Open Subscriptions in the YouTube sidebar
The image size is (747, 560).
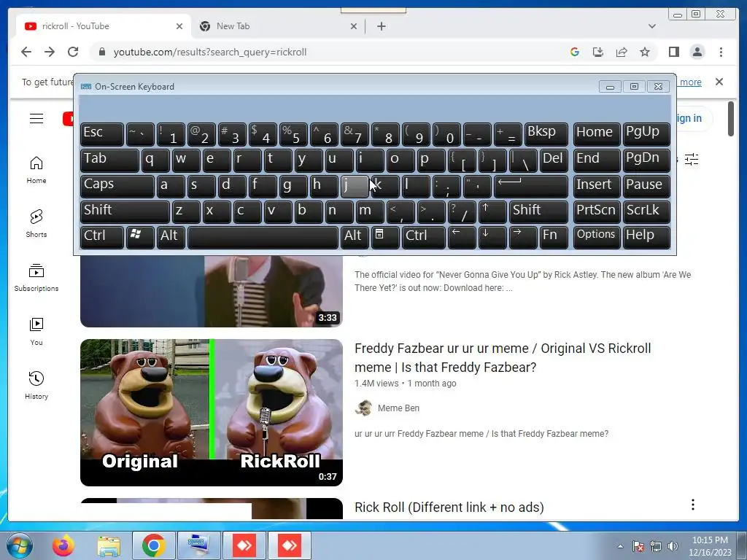coord(36,278)
